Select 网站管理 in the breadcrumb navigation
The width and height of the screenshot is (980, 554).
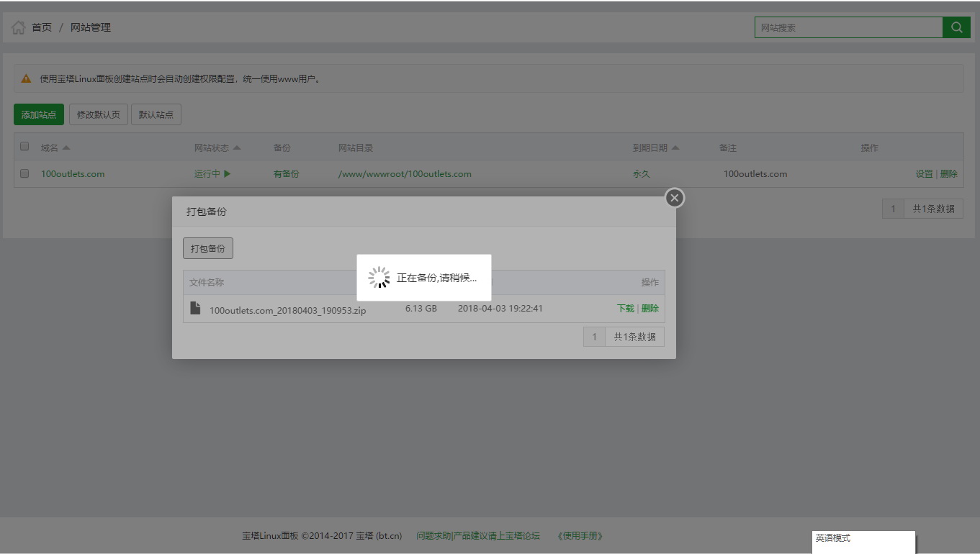[89, 27]
